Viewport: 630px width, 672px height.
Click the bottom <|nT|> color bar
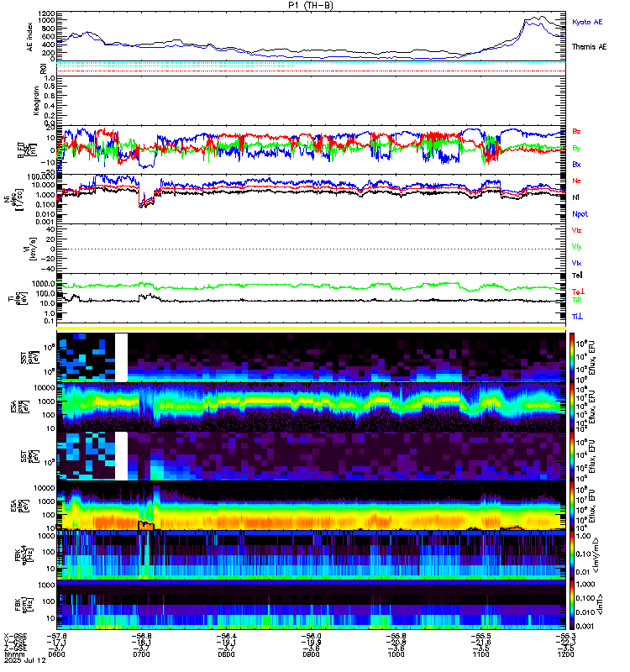coord(572,605)
